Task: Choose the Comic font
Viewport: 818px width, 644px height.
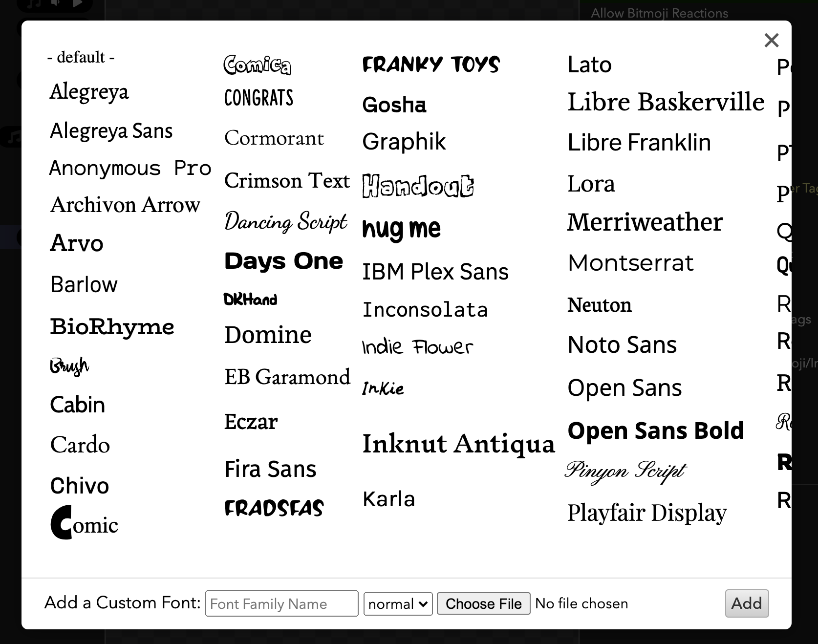Action: [84, 523]
